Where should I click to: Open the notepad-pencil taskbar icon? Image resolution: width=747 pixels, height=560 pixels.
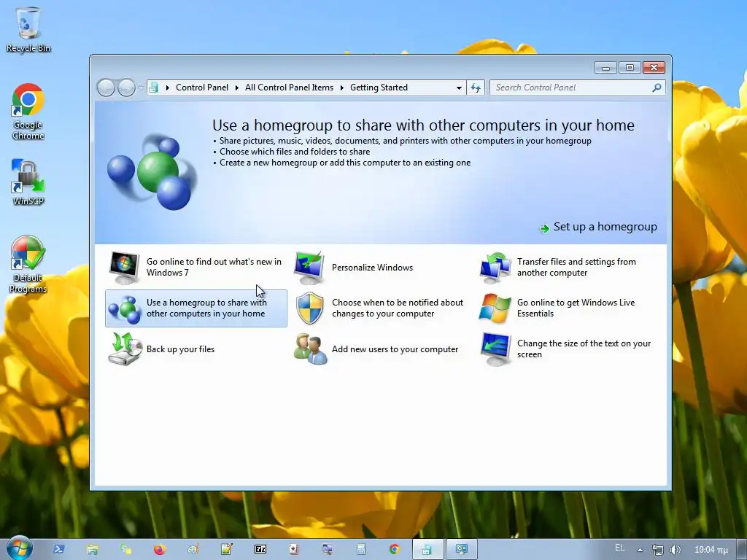point(226,549)
